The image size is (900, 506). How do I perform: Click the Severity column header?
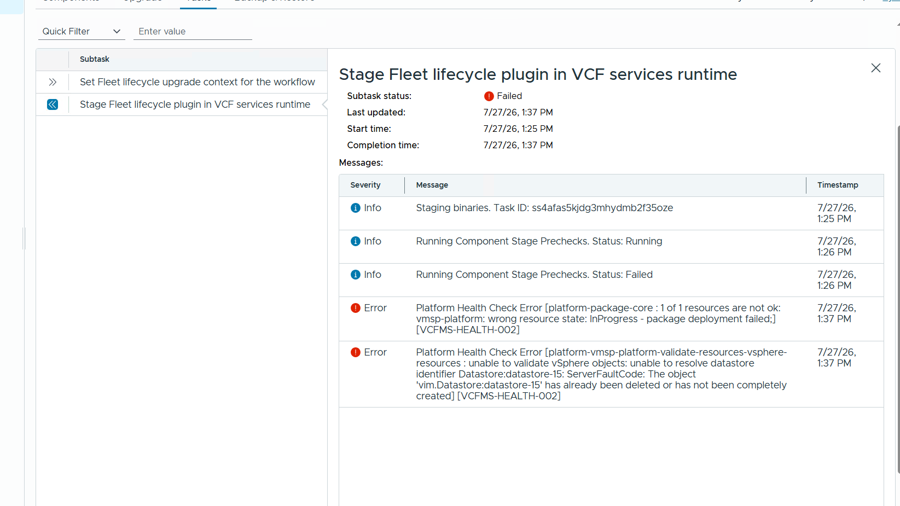point(366,185)
